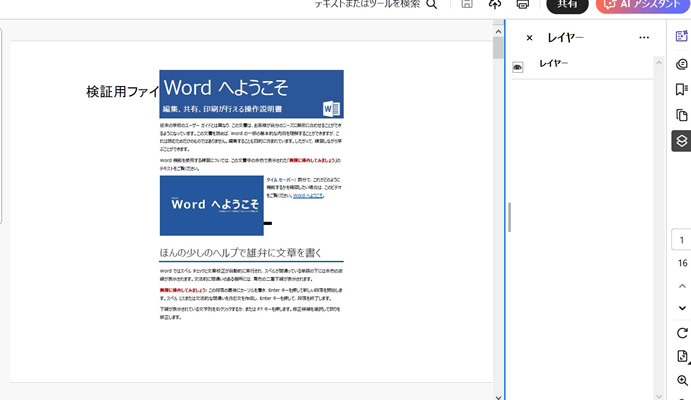Screen dimensions: 691x400
Task: Click the 検証用ファイ text on page
Action: (x=123, y=92)
